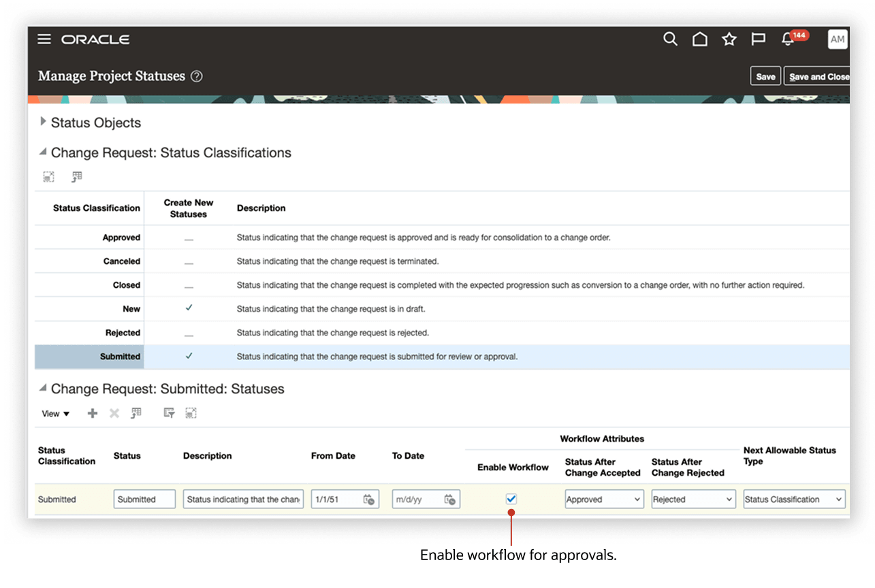Click the Save button
Screen dimensions: 875x588
coord(765,76)
